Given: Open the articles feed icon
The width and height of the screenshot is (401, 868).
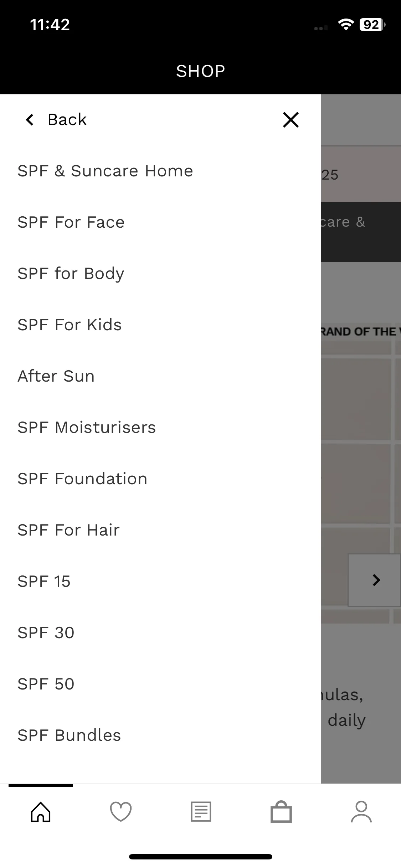Looking at the screenshot, I should point(201,812).
